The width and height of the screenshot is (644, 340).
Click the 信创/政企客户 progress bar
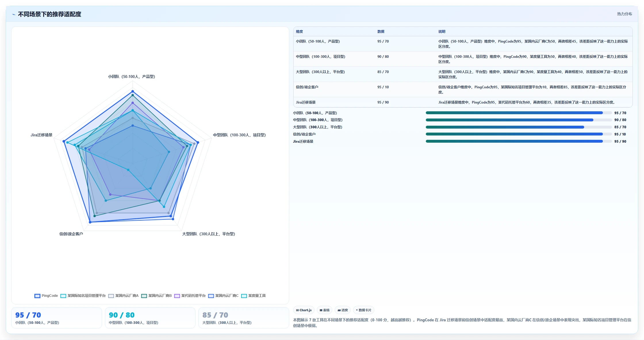519,134
